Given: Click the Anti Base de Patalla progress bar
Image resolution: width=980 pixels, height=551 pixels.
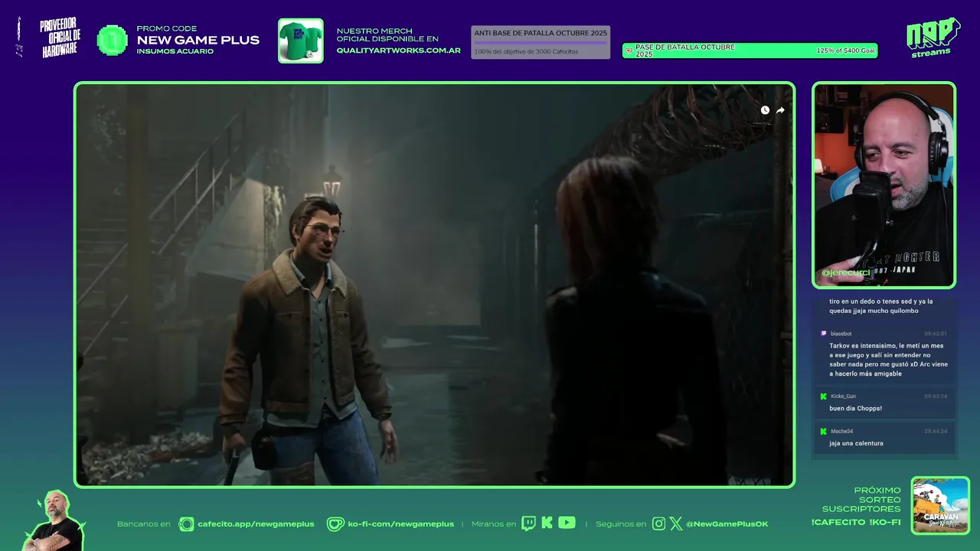Looking at the screenshot, I should tap(541, 42).
